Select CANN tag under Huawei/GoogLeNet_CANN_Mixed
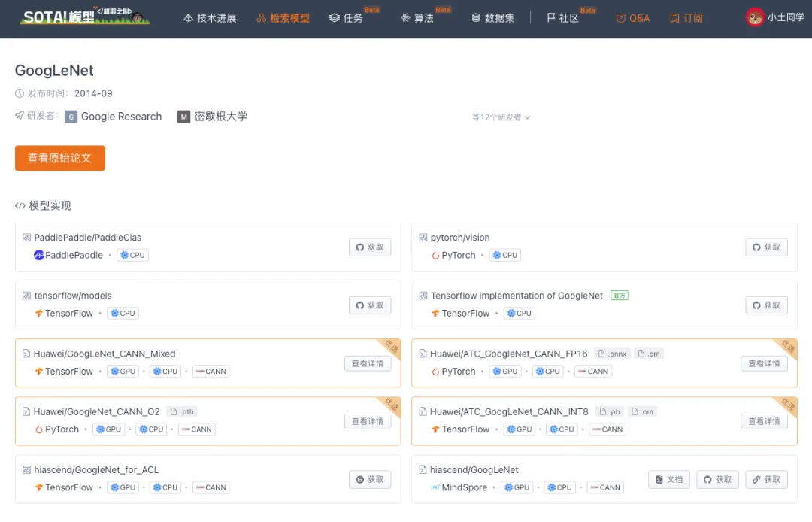 point(211,372)
